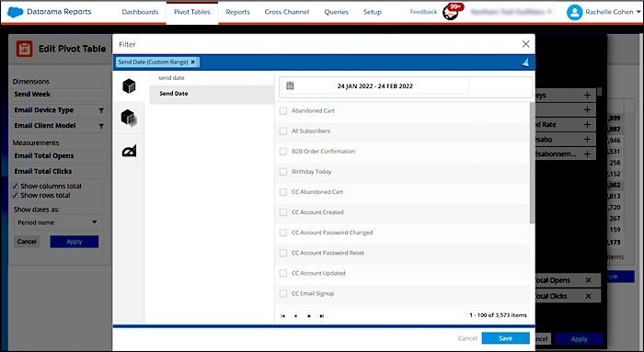Go to the next page of filter items
This screenshot has height=352, width=644.
tap(309, 316)
